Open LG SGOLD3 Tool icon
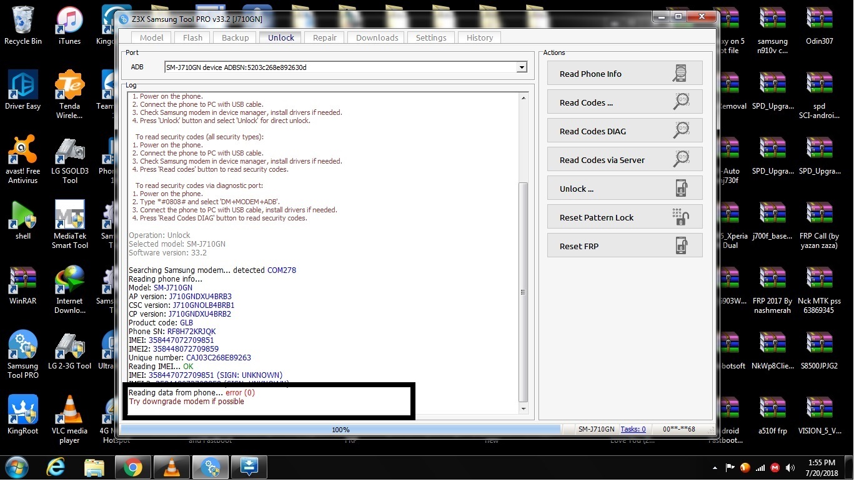Screen dimensions: 864x504 (69, 160)
